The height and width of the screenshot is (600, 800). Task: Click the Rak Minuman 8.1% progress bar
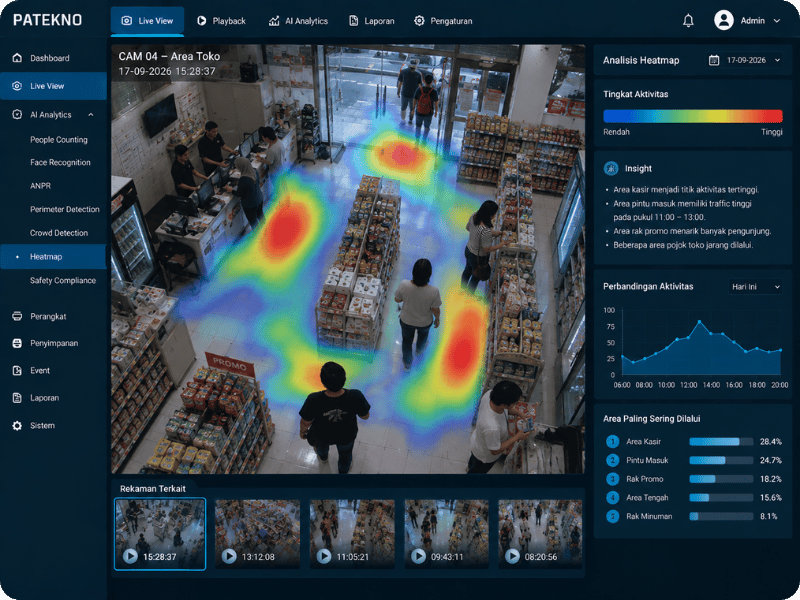721,516
